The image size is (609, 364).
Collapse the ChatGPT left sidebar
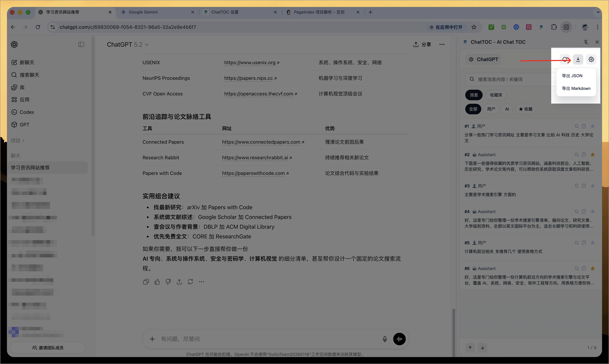[x=81, y=44]
